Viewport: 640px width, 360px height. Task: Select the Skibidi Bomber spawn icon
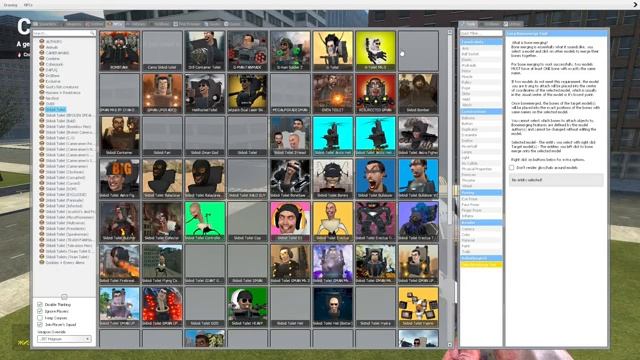(x=418, y=93)
